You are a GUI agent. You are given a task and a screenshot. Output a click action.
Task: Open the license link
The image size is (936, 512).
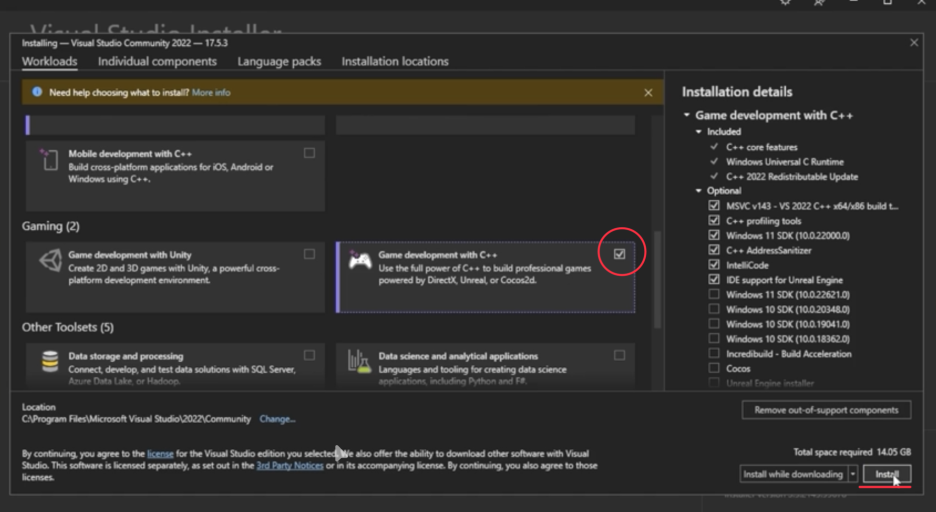160,454
